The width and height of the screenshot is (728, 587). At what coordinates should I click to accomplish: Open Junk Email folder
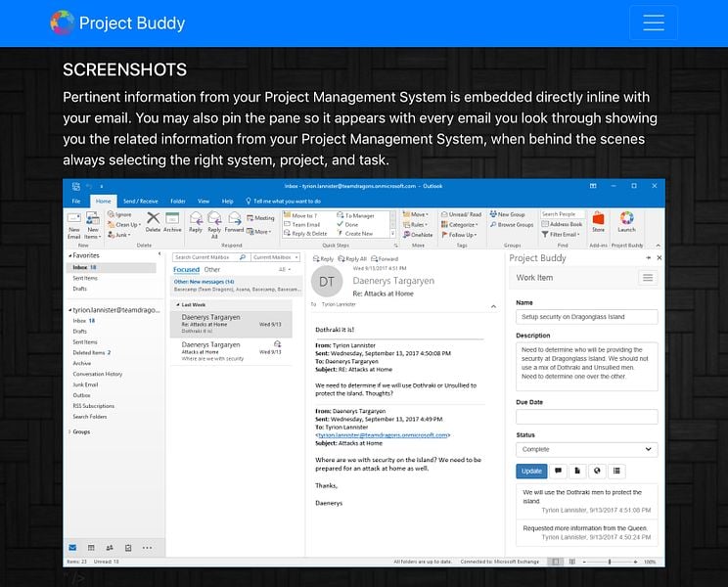click(85, 384)
